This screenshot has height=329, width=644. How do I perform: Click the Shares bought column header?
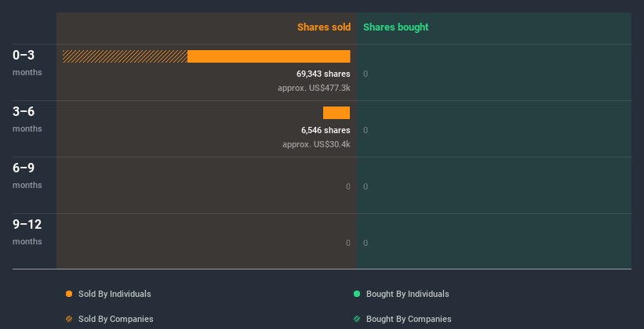pyautogui.click(x=396, y=27)
